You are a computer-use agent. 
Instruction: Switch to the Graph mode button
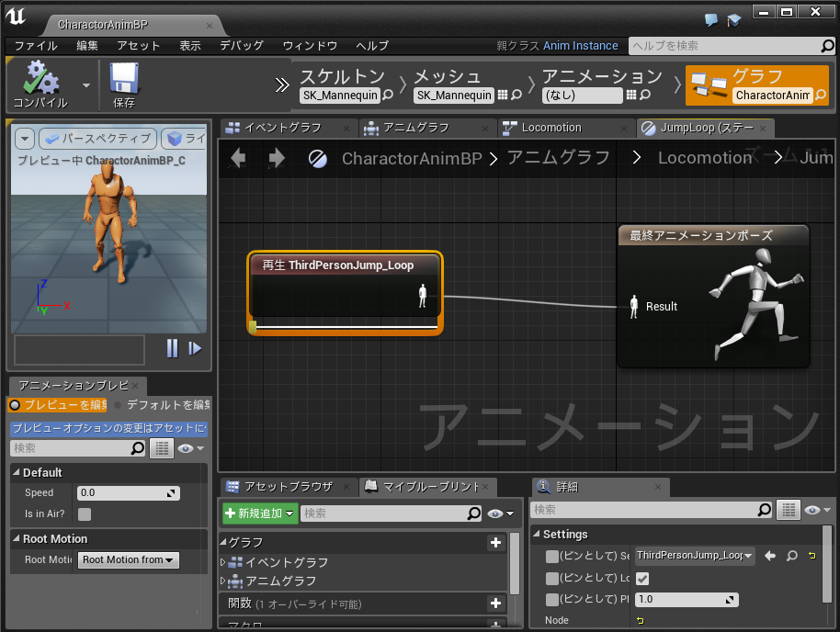[757, 85]
